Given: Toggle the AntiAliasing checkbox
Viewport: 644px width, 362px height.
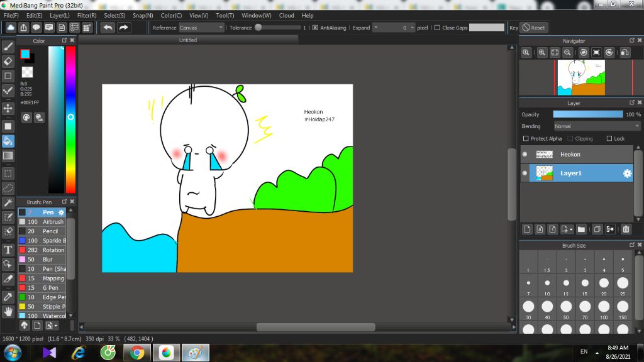Looking at the screenshot, I should click(x=315, y=28).
